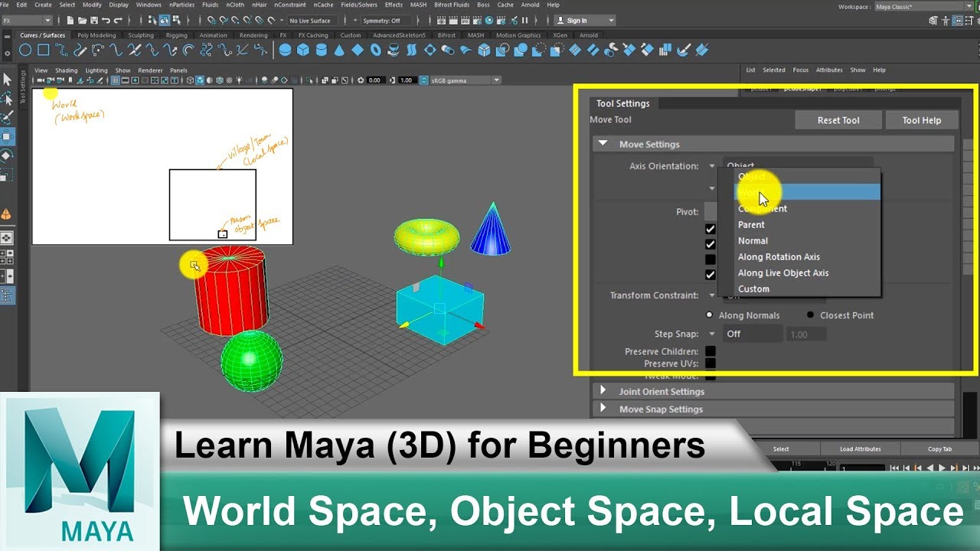The width and height of the screenshot is (980, 551).
Task: Toggle the last checked checkbox under Pivot
Action: coord(710,275)
